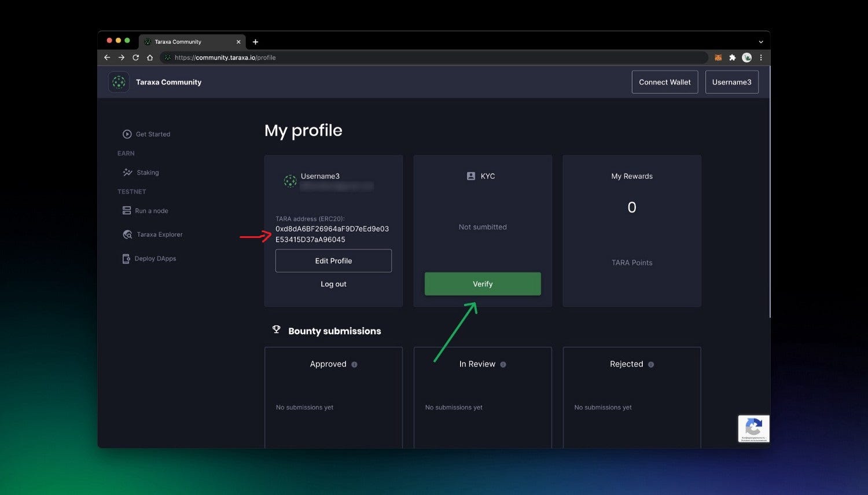Click the Username3 header button
Viewport: 868px width, 495px height.
(732, 82)
